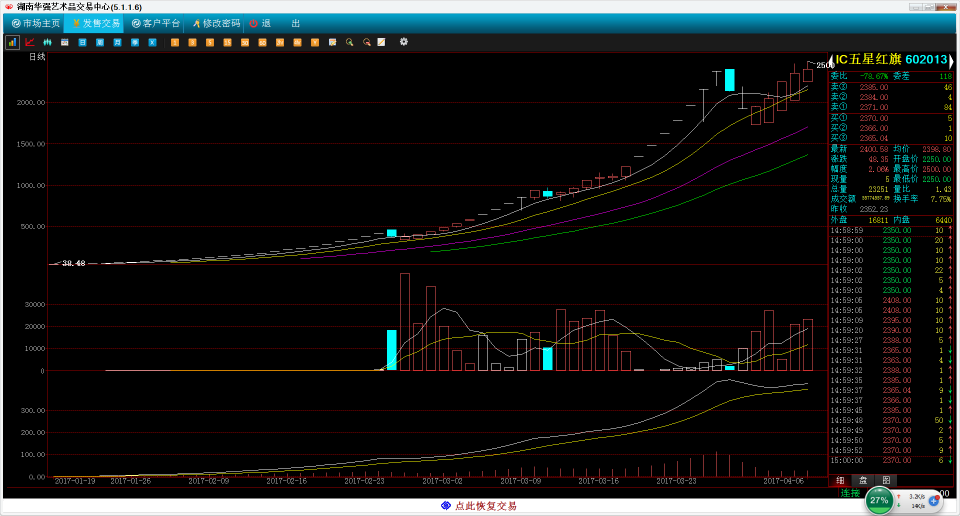Screen dimensions: 960x516
Task: Click the 38.48 low price marker
Action: (73, 263)
